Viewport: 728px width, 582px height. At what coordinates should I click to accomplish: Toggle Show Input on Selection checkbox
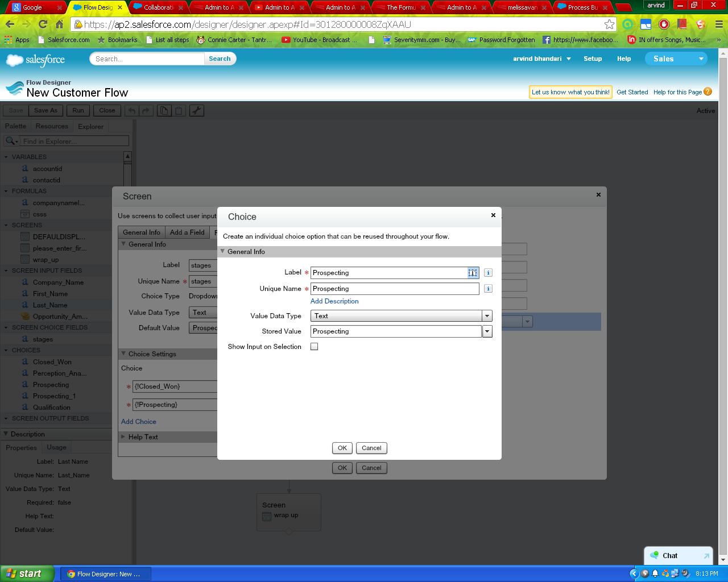[314, 347]
